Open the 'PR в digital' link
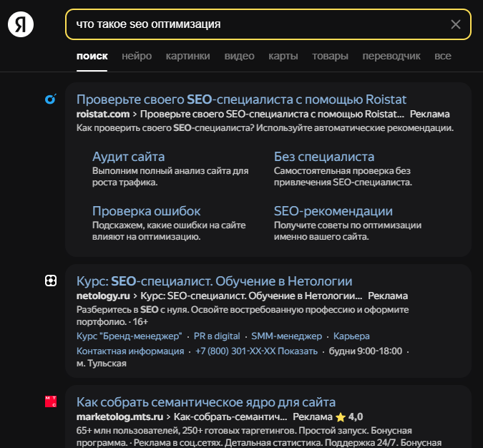The width and height of the screenshot is (483, 448). click(x=217, y=336)
